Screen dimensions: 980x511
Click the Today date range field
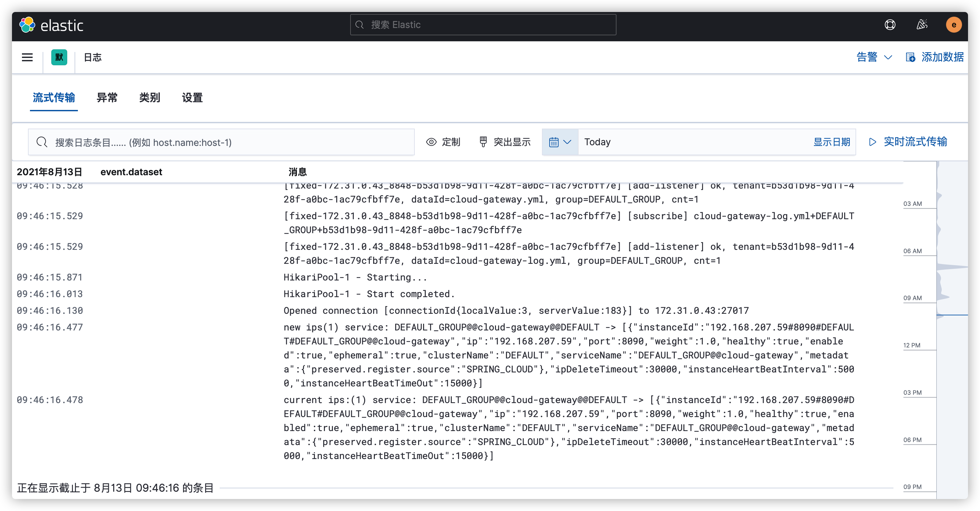coord(692,142)
